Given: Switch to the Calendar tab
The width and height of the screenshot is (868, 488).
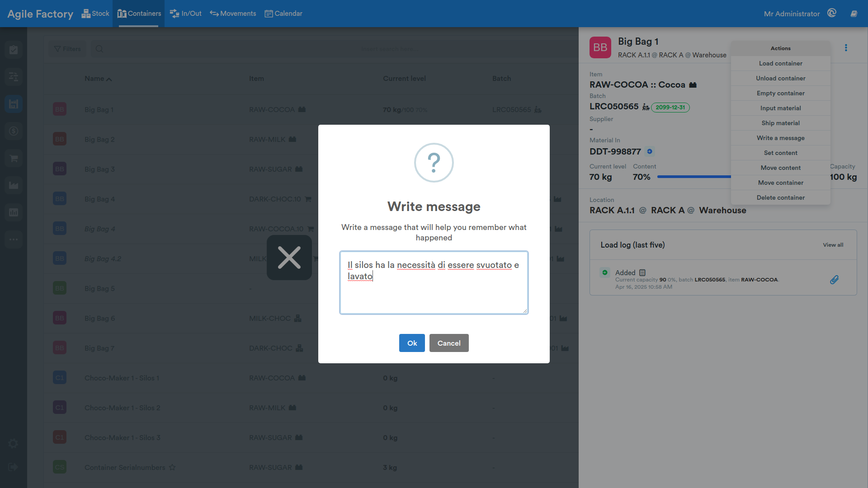Looking at the screenshot, I should [x=283, y=14].
